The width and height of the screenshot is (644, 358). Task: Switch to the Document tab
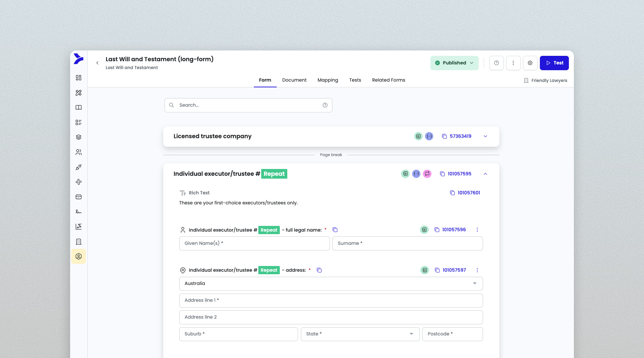tap(294, 80)
